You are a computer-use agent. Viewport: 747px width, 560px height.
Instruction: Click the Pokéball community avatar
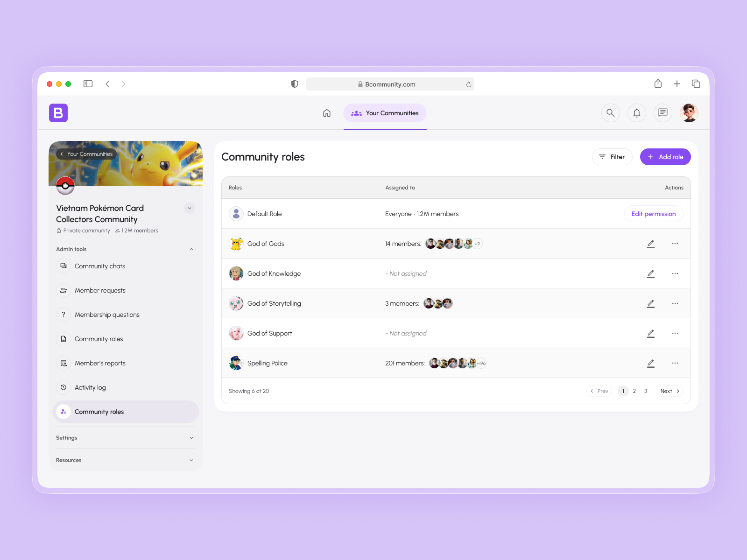(65, 186)
